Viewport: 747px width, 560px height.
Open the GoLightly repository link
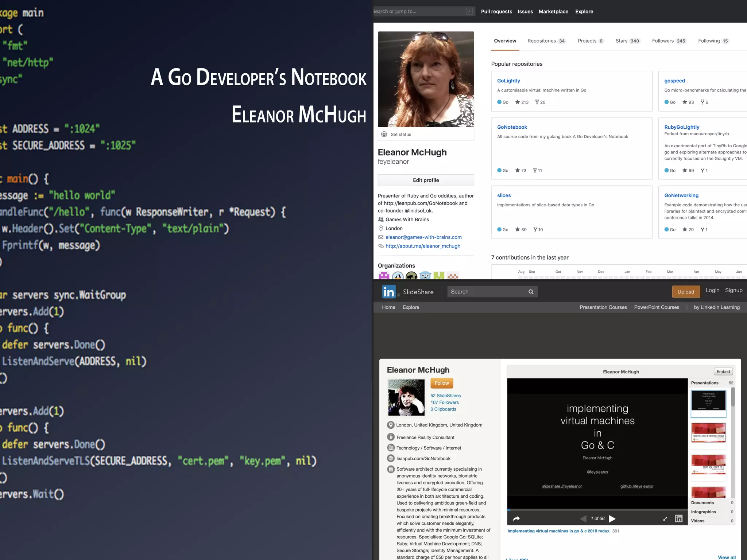pos(508,81)
